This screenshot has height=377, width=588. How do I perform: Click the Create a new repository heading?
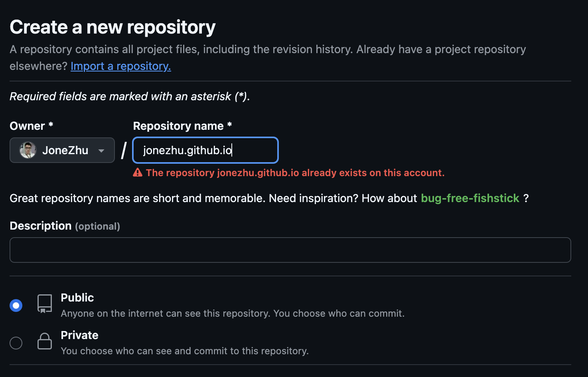(112, 27)
